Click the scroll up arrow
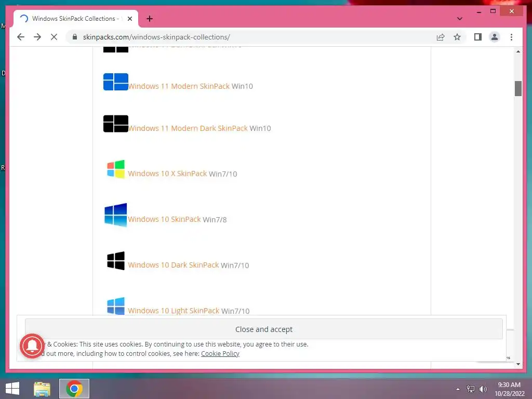The image size is (532, 399). click(518, 51)
